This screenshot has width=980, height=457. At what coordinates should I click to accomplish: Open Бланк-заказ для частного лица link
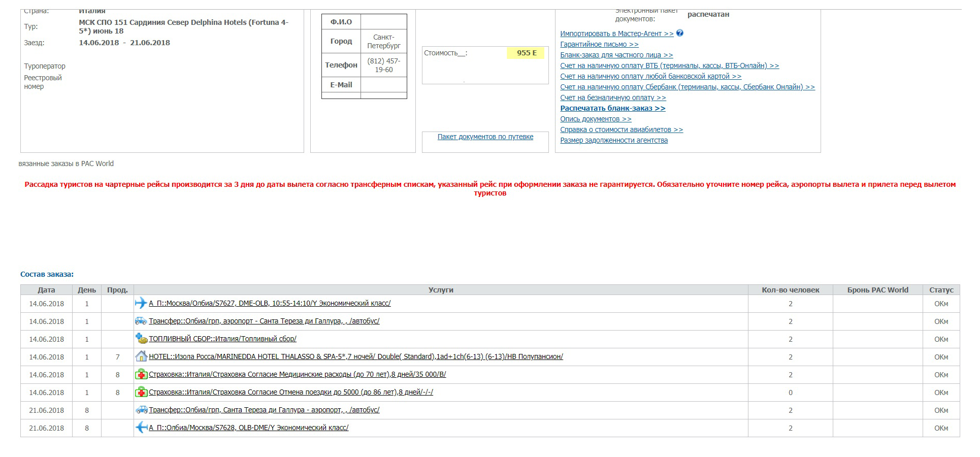tap(616, 55)
